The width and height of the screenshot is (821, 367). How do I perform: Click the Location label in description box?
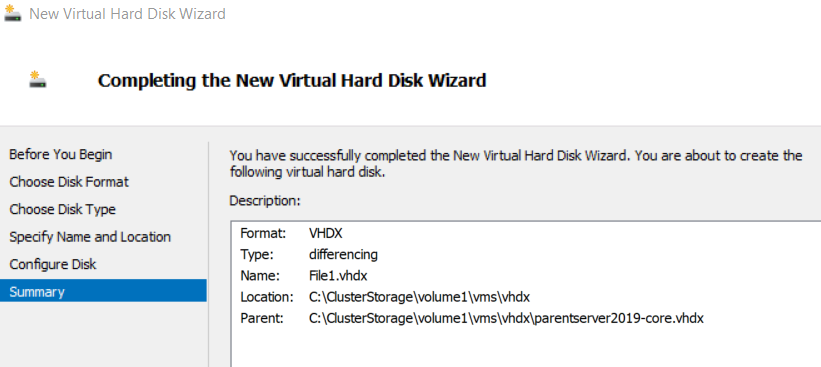point(267,297)
